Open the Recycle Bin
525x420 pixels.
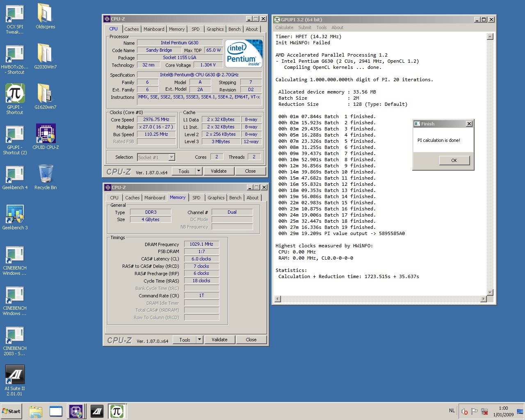pos(45,177)
